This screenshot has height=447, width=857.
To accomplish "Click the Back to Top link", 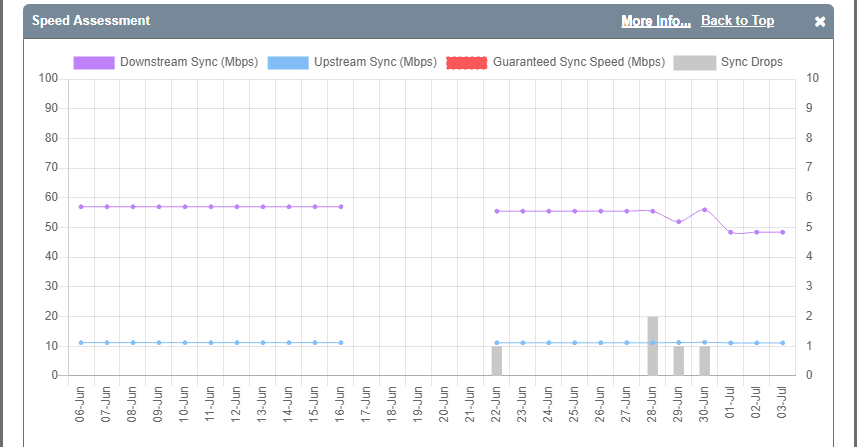I will (x=737, y=21).
